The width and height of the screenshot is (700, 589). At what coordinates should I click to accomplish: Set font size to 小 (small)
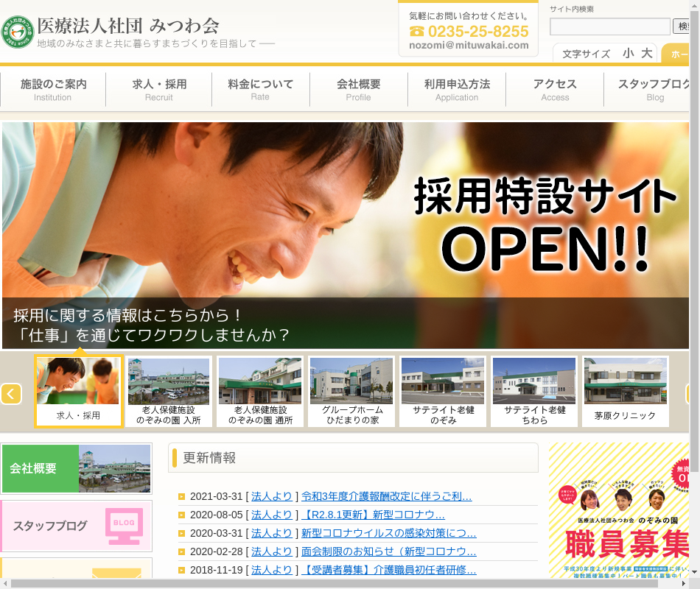[x=628, y=53]
